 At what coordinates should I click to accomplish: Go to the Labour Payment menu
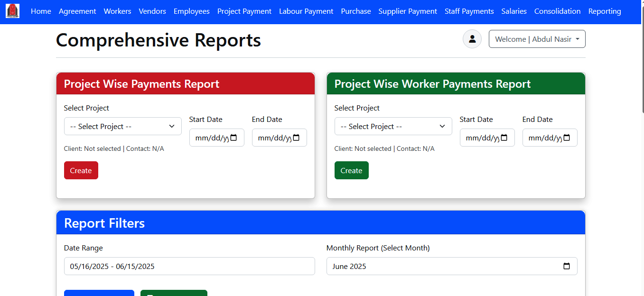[x=306, y=11]
